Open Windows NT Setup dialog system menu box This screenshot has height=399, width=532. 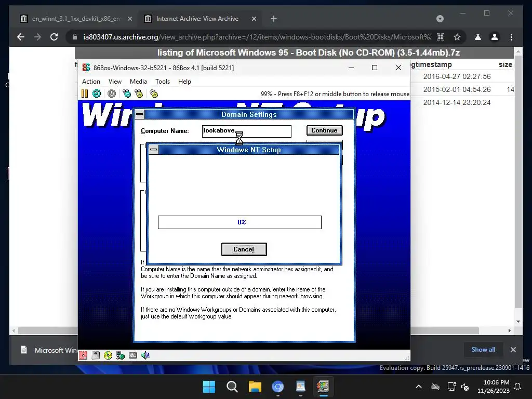154,150
